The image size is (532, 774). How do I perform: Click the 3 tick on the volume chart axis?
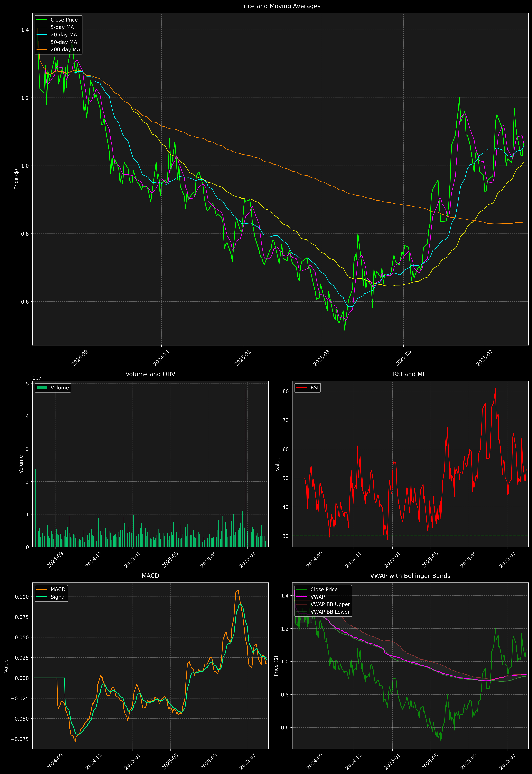tap(27, 449)
